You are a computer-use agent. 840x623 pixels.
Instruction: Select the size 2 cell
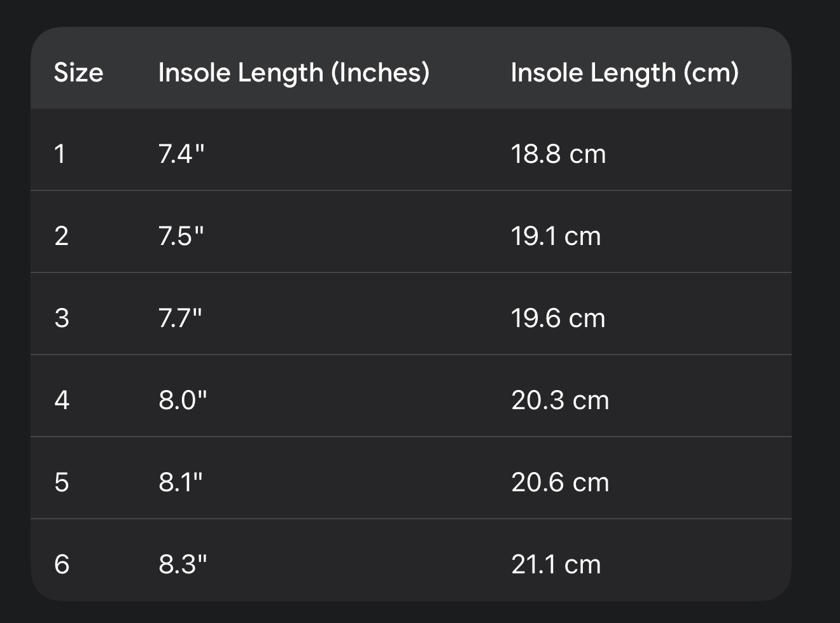click(61, 236)
